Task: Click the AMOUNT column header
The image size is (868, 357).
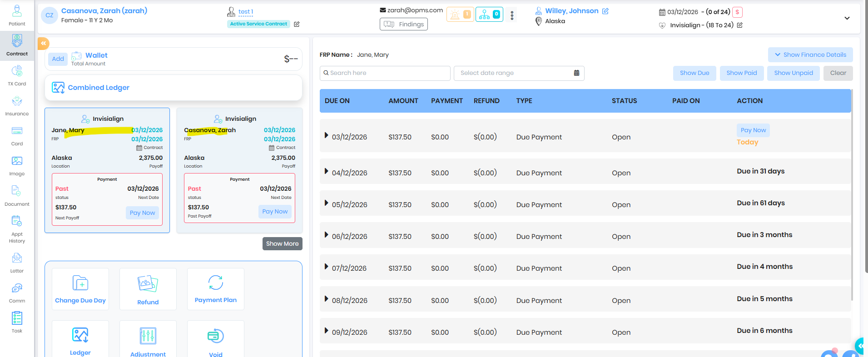Action: pyautogui.click(x=403, y=101)
